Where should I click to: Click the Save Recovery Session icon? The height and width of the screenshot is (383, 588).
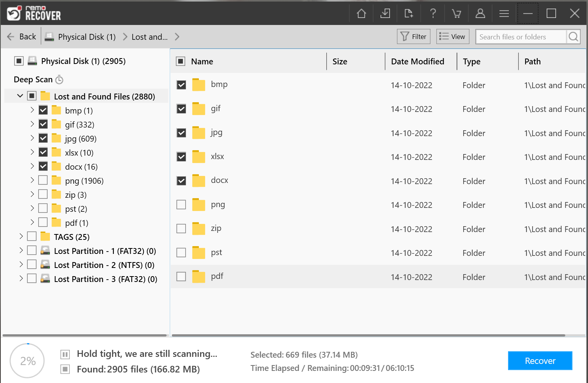385,14
